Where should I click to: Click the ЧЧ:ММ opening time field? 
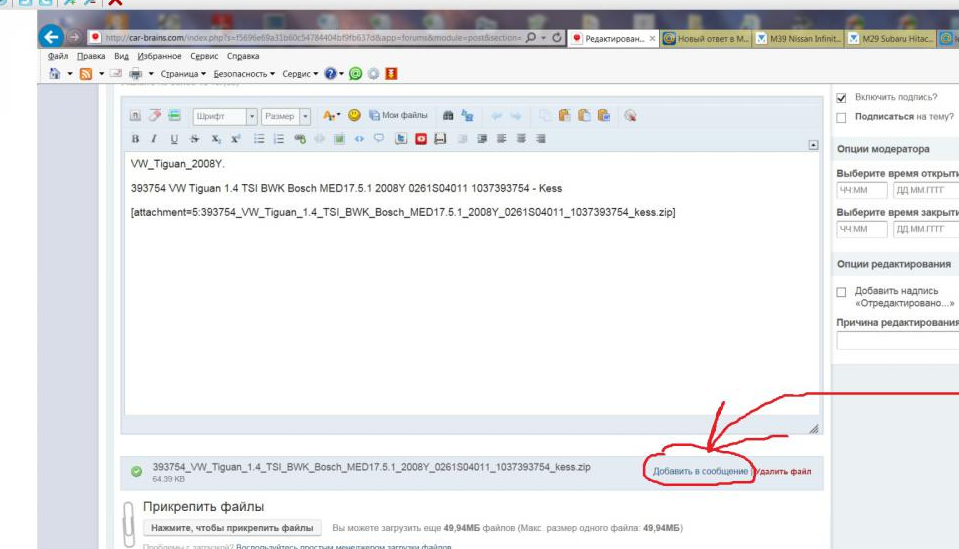coord(861,190)
